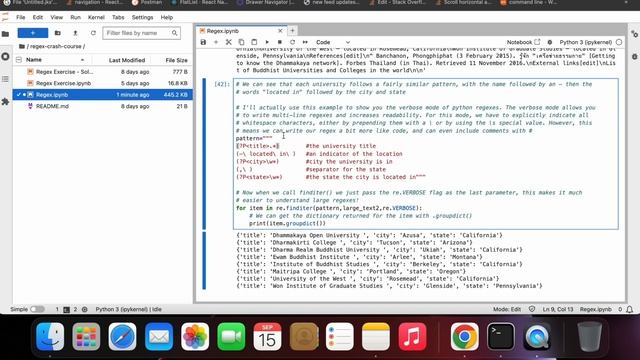This screenshot has width=640, height=360.
Task: Select README.md file
Action: [102, 106]
